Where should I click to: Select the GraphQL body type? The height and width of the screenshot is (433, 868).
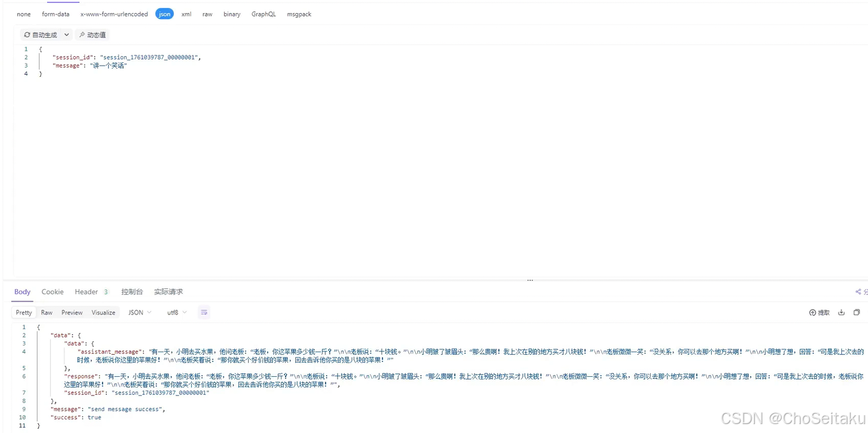point(264,14)
